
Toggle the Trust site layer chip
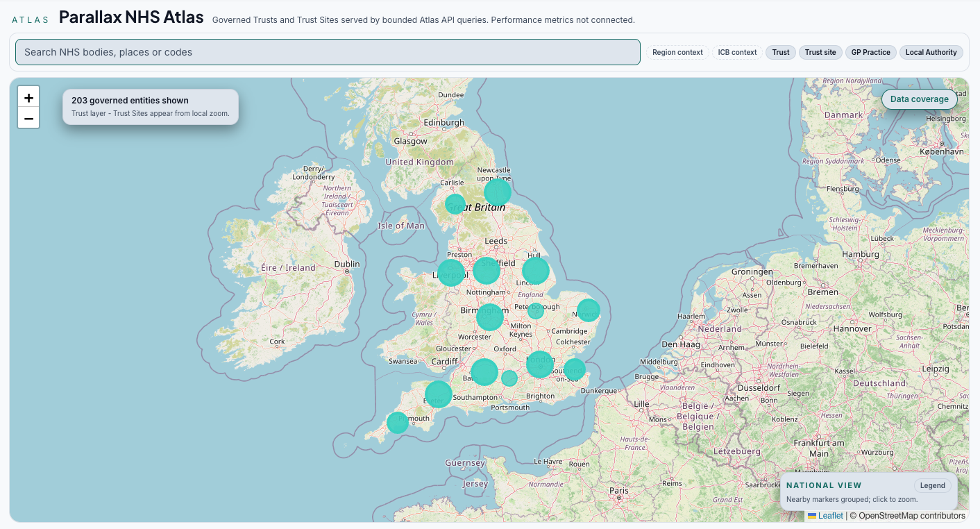tap(820, 52)
